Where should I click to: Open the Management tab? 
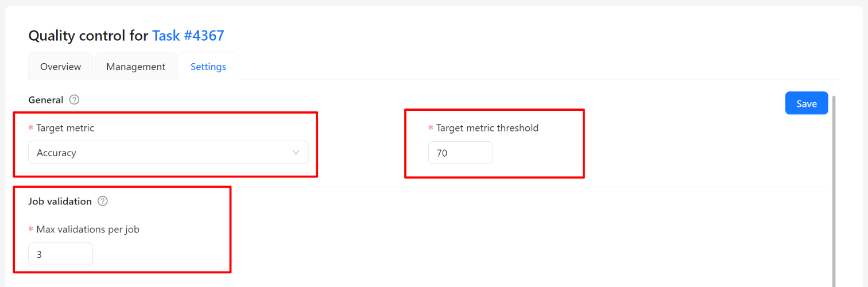coord(135,67)
